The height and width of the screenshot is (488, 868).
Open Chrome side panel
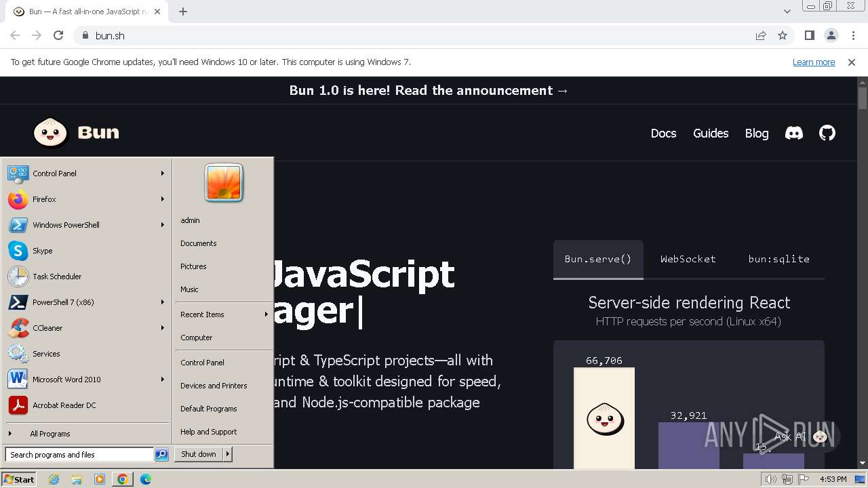coord(809,35)
